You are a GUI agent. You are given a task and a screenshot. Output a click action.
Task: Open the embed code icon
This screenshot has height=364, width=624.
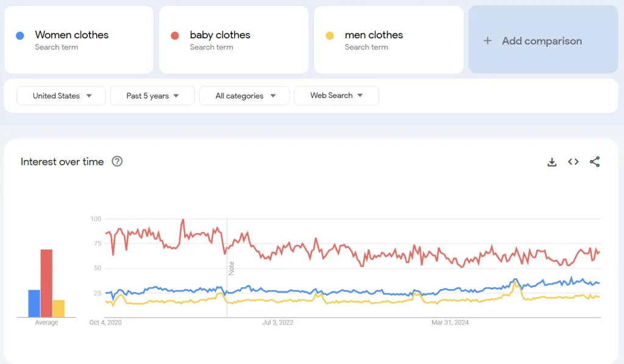pyautogui.click(x=573, y=162)
